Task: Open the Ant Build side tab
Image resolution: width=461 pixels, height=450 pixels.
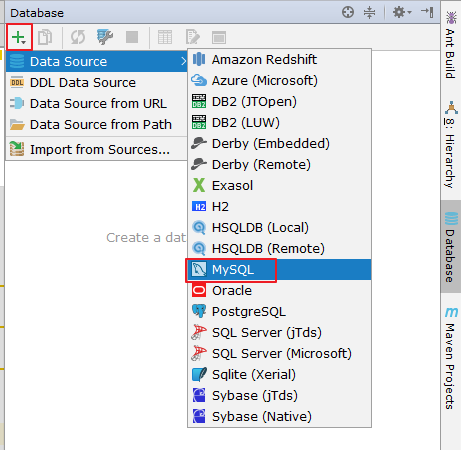Action: point(451,45)
